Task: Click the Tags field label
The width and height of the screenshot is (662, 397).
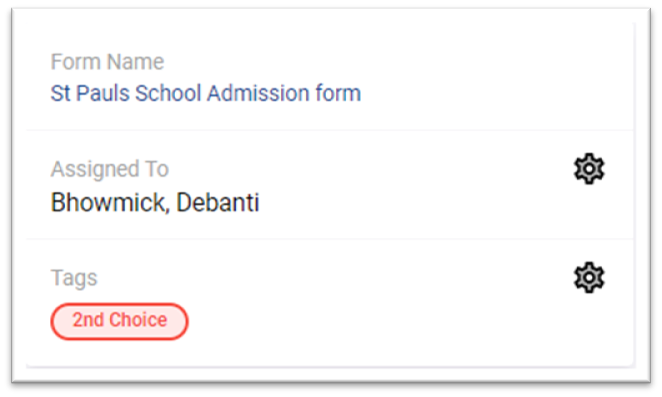Action: [x=74, y=278]
